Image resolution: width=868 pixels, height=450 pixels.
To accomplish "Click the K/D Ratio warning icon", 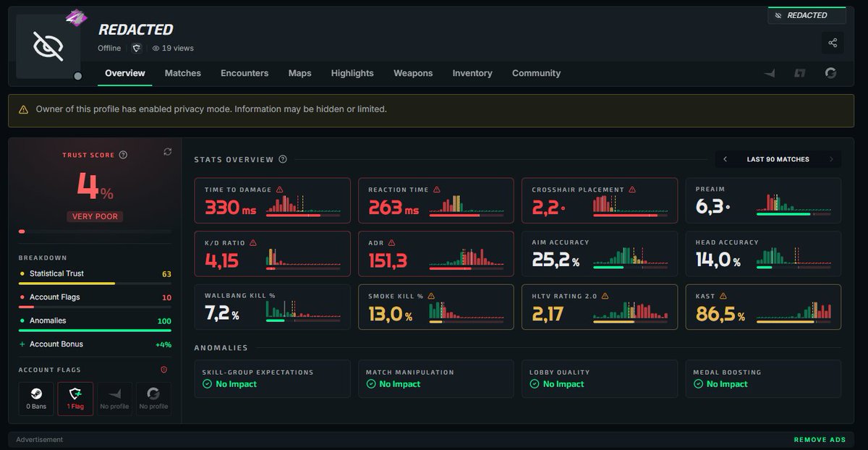I will 253,243.
